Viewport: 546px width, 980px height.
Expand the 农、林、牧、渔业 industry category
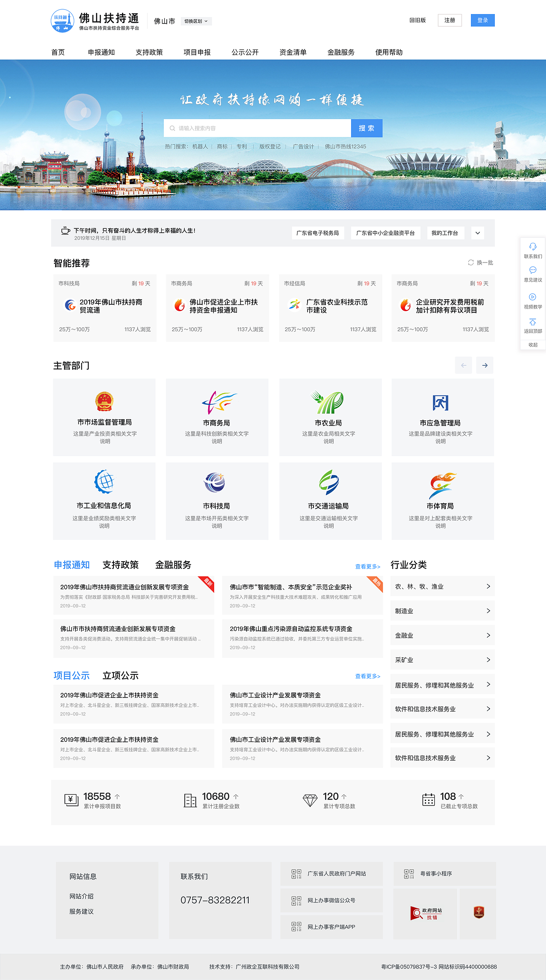point(443,586)
